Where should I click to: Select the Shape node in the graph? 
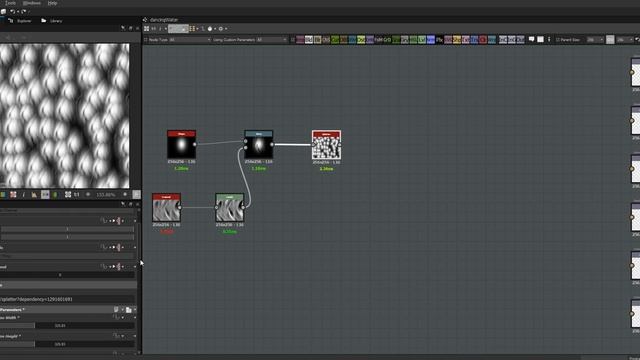pyautogui.click(x=182, y=144)
